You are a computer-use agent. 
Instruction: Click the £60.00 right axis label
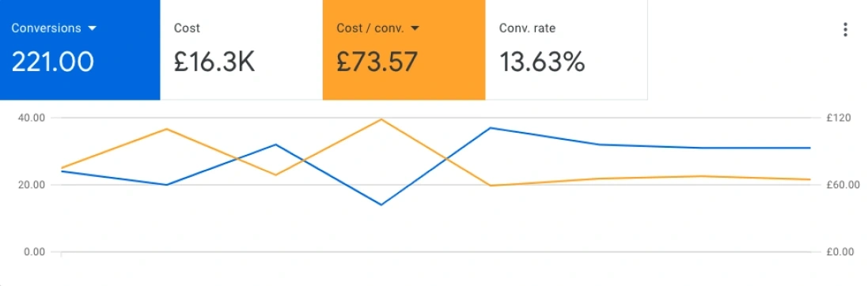(x=843, y=185)
